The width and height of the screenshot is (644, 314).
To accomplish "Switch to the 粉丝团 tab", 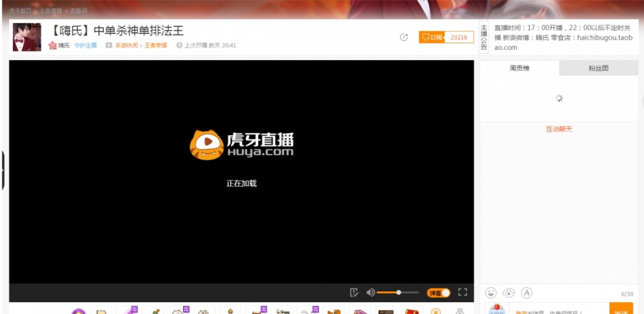I will point(598,69).
